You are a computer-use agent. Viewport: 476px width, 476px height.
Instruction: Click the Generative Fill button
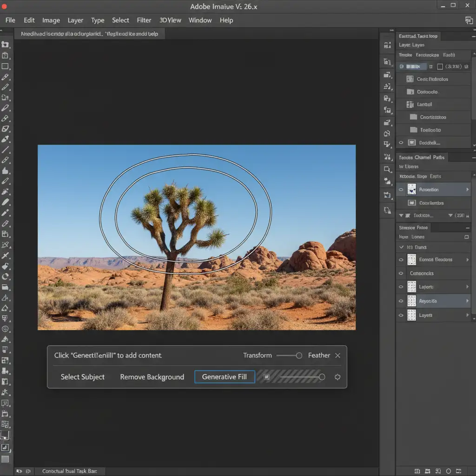[x=225, y=377]
